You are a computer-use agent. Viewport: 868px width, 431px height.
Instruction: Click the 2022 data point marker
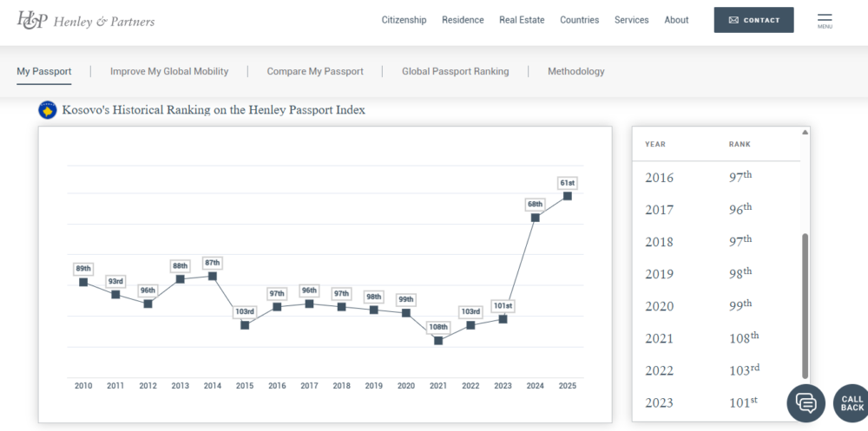(470, 325)
